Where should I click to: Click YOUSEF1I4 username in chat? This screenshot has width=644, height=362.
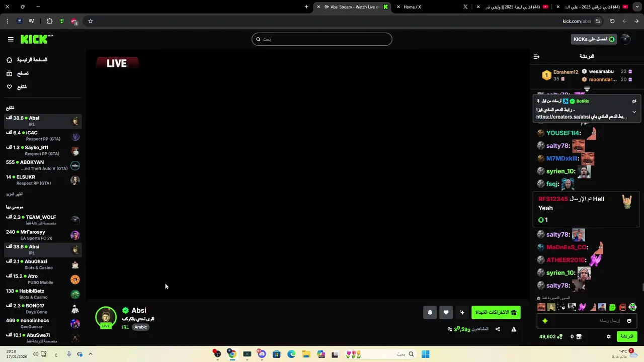(x=563, y=133)
